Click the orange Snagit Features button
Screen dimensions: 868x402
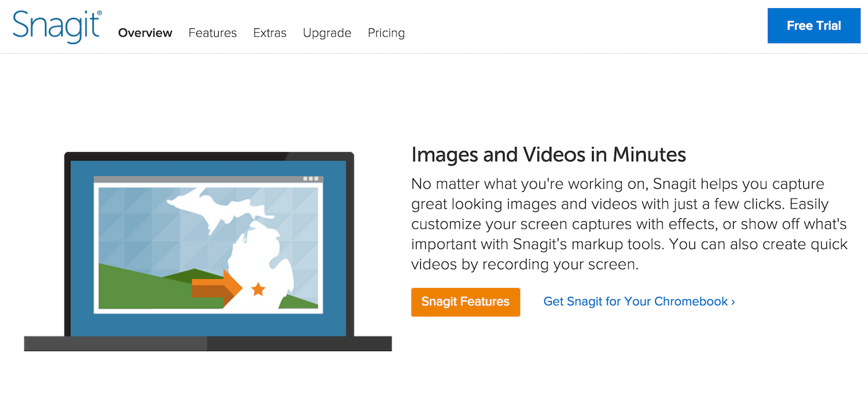click(465, 302)
